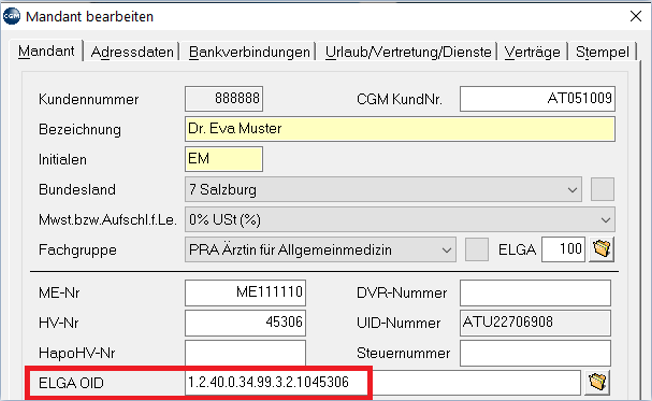Image resolution: width=652 pixels, height=401 pixels.
Task: Open the Bankverbindungen tab
Action: coord(249,52)
